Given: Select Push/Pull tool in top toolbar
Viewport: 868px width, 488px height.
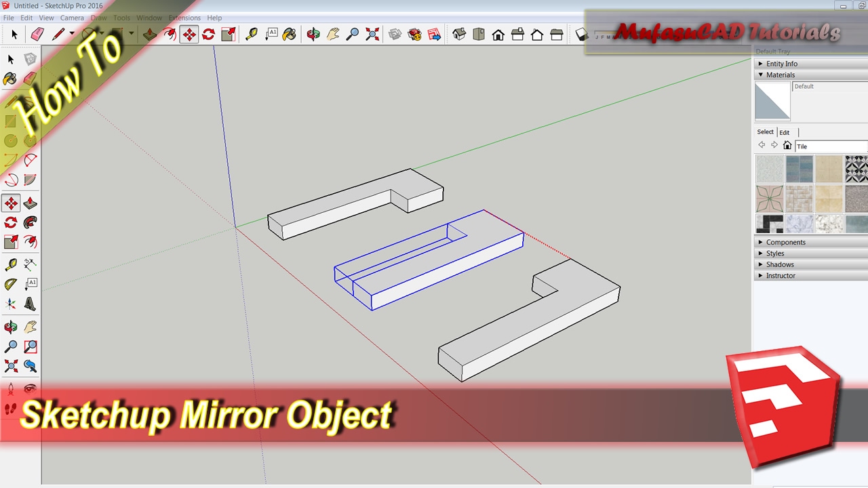Looking at the screenshot, I should point(150,34).
